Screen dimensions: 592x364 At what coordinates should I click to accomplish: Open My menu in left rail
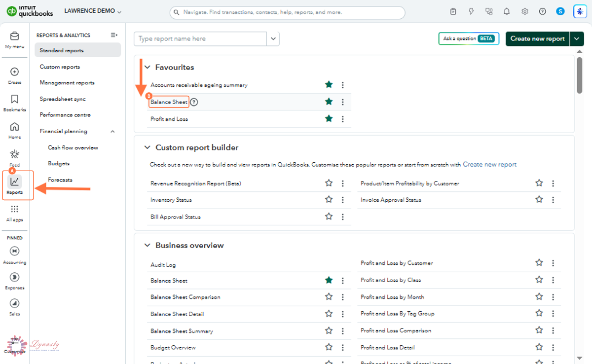point(14,40)
